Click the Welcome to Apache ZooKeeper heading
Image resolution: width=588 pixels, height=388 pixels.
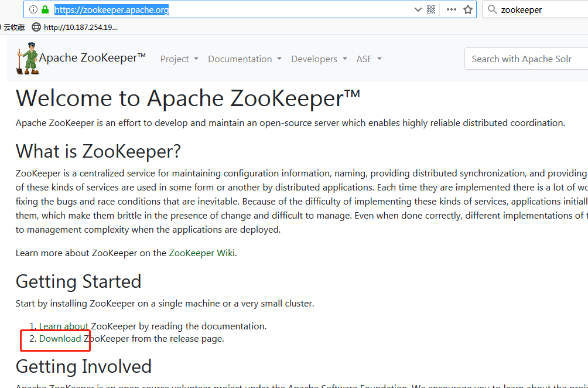tap(188, 98)
